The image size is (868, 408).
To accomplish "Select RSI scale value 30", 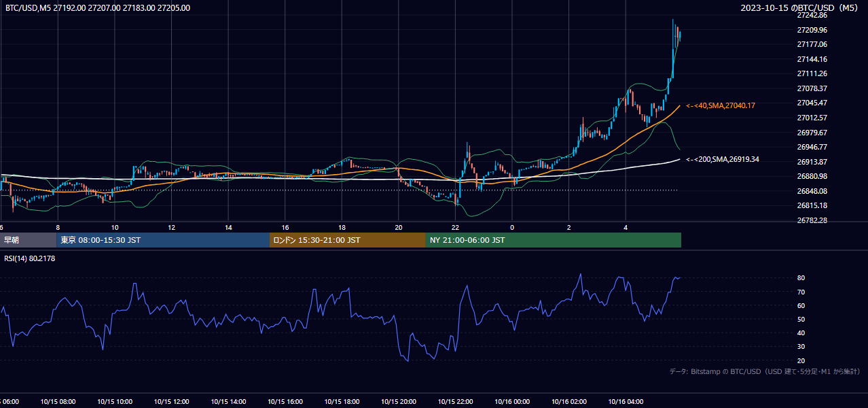I will [801, 347].
